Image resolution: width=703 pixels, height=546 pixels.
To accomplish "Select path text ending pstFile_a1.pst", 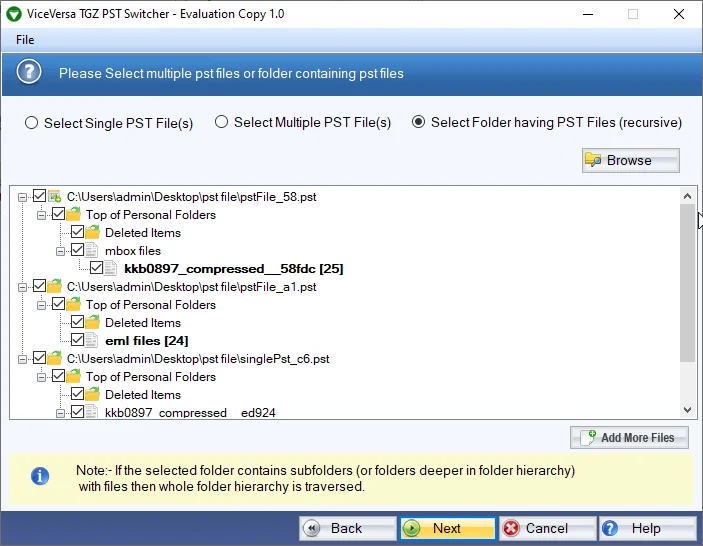I will [x=191, y=287].
